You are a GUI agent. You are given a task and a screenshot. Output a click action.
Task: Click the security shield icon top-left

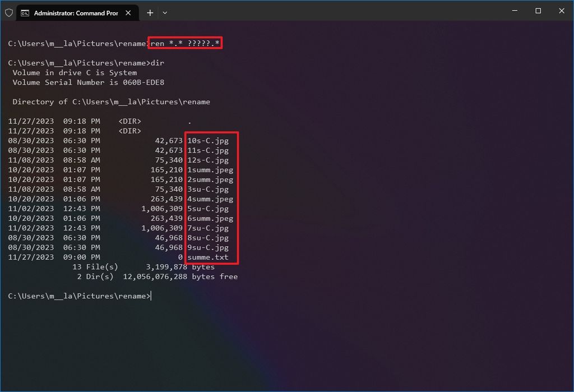[8, 12]
